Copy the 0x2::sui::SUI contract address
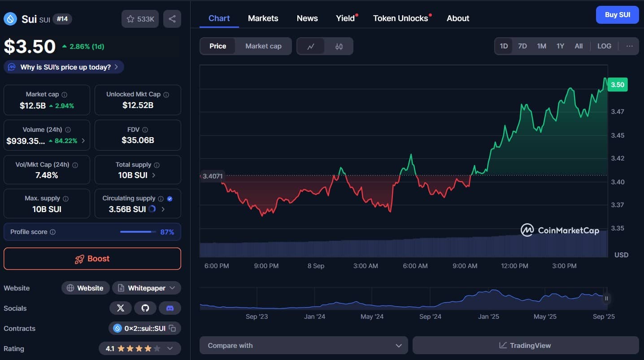644x360 pixels. tap(172, 329)
